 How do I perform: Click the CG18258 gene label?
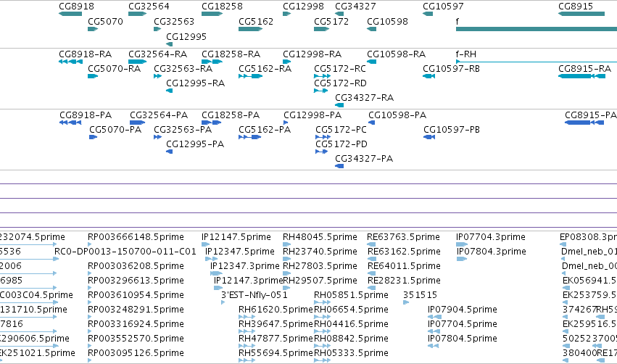point(222,7)
